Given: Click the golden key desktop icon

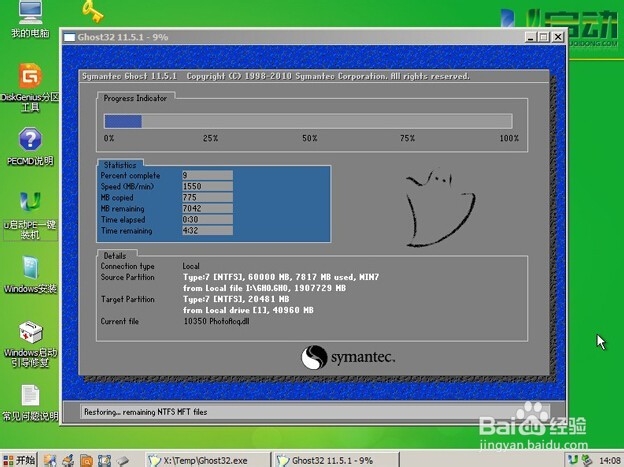Looking at the screenshot, I should [x=93, y=11].
